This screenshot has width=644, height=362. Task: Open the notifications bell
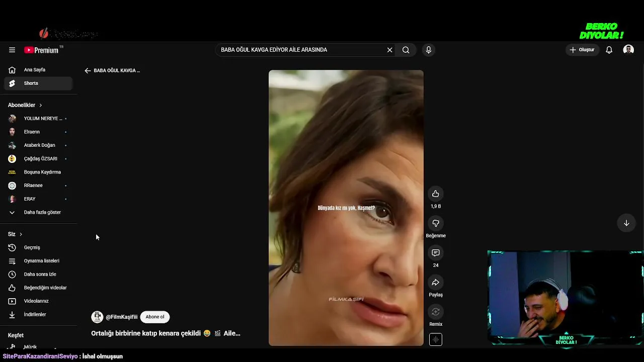(609, 50)
